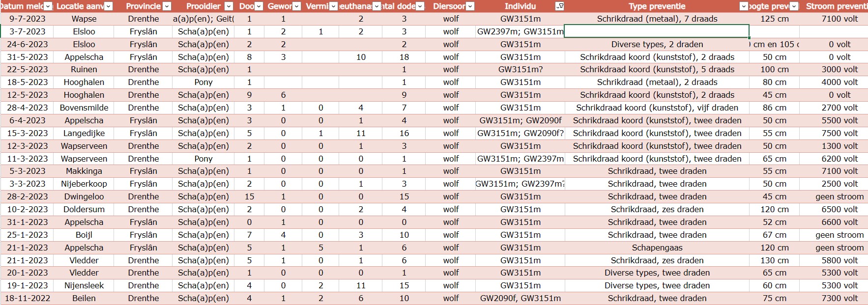
Task: Select the 7500 volt cell
Action: (839, 133)
